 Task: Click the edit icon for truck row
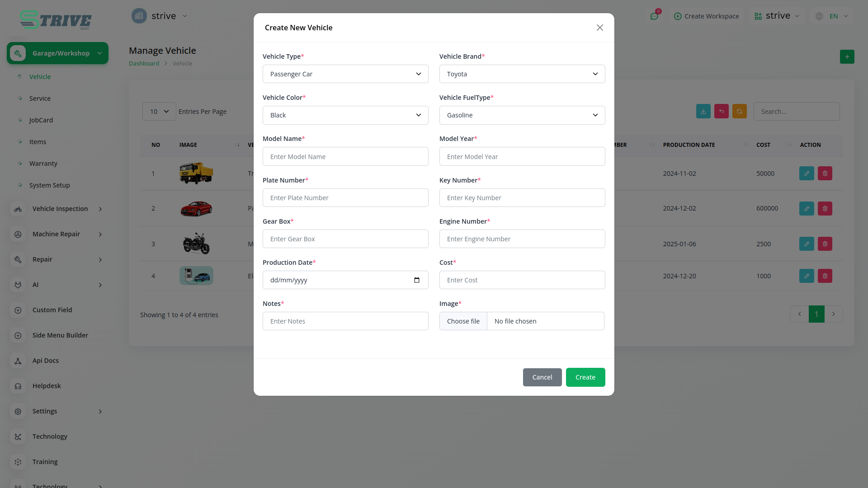[807, 174]
